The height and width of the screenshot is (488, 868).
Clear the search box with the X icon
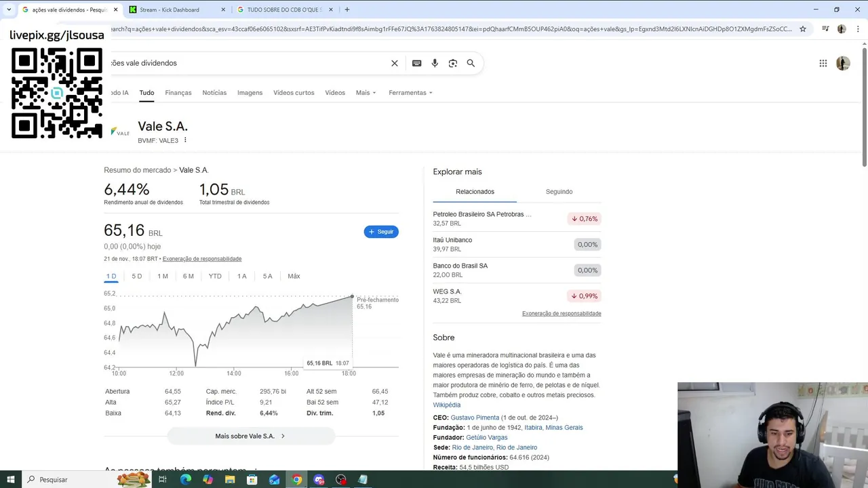coord(395,63)
